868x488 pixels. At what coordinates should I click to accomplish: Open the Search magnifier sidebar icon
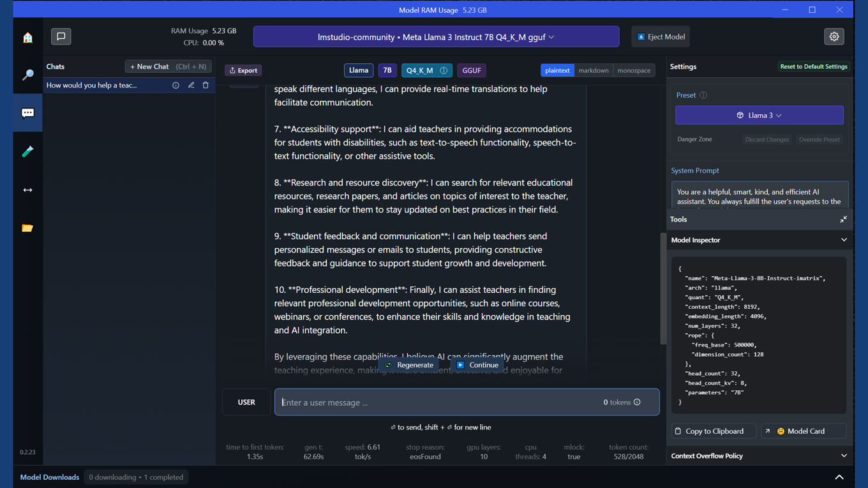coord(27,75)
